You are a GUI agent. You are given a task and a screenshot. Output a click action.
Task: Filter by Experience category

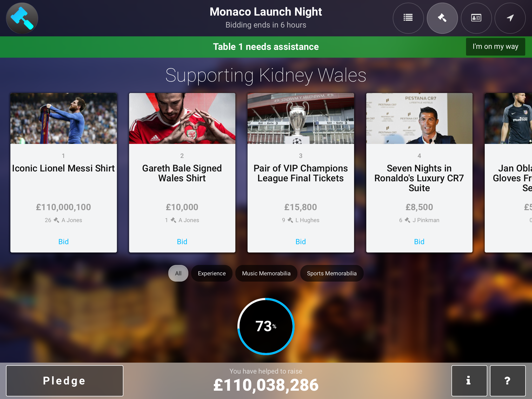212,273
